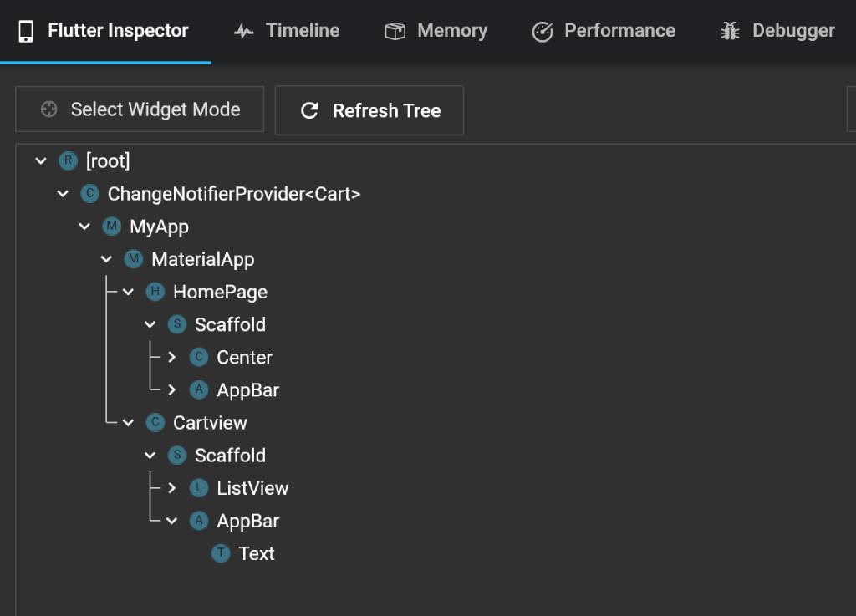Click the R icon of [root]
Viewport: 856px width, 616px height.
[x=68, y=161]
